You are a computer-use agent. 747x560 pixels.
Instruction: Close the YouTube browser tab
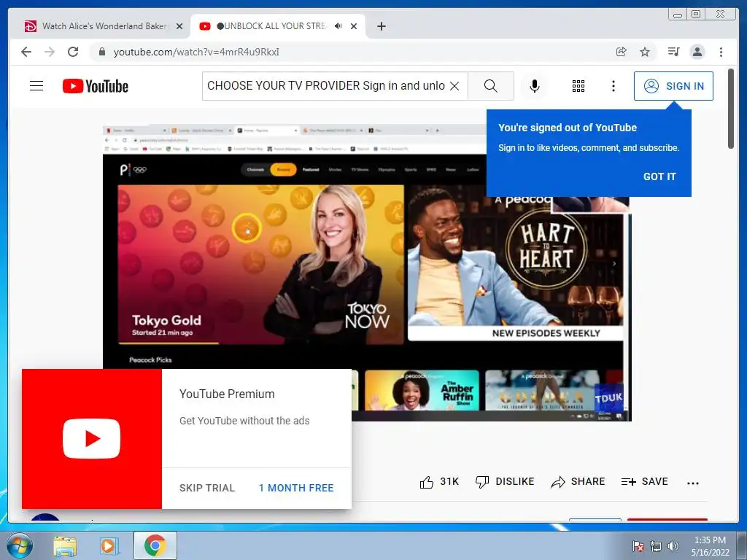click(x=354, y=26)
